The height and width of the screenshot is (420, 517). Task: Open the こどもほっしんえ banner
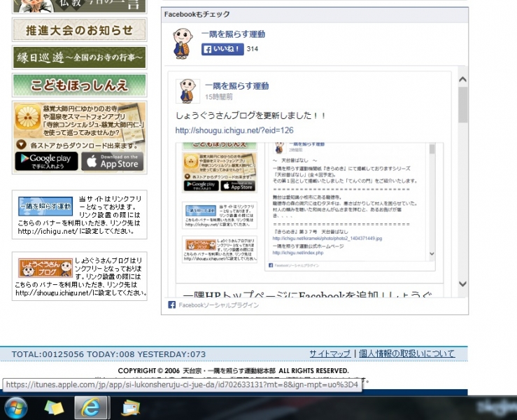coord(79,85)
